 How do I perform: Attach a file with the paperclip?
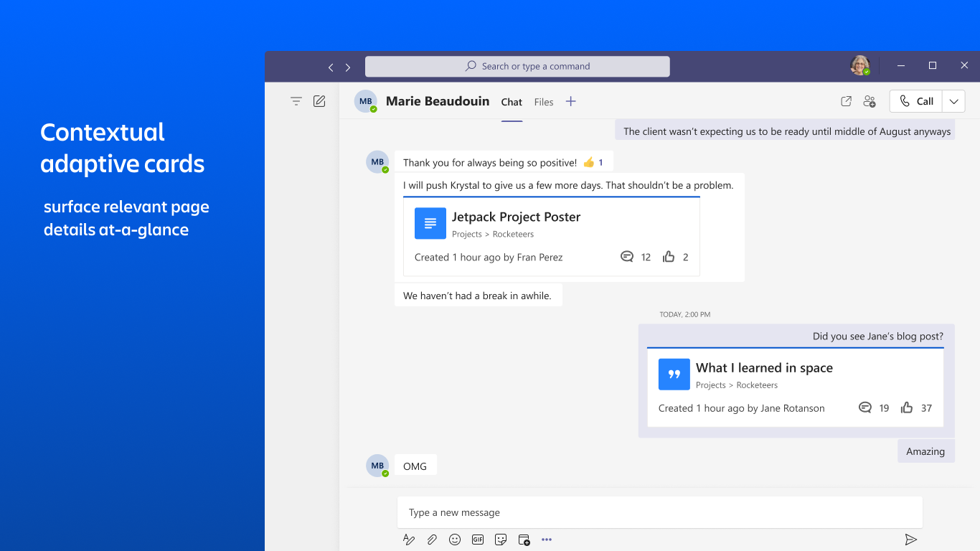pos(432,540)
